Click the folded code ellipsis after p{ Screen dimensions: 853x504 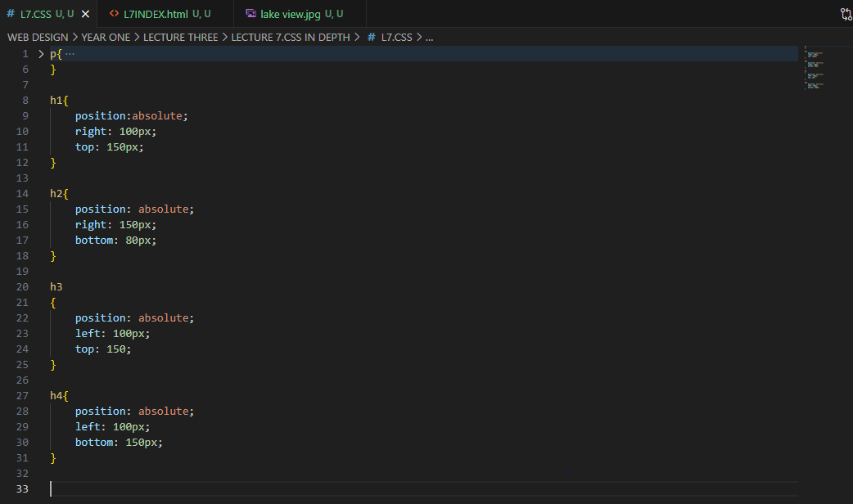70,54
